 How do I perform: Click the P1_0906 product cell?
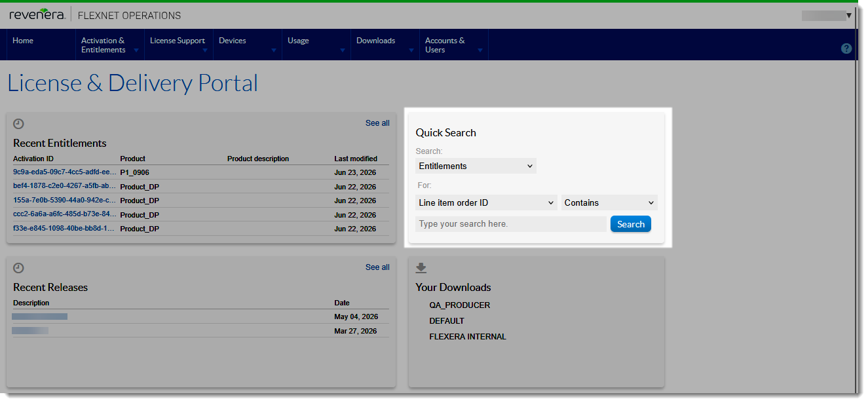[136, 172]
